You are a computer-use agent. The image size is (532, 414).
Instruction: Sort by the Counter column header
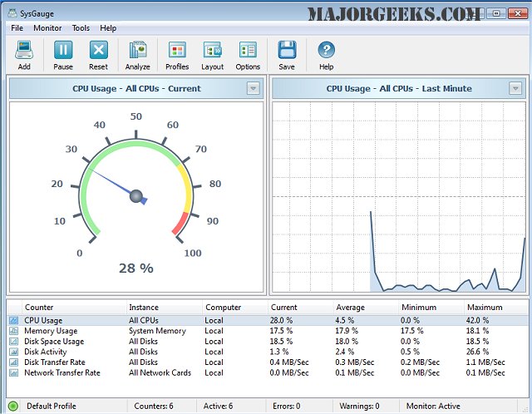(39, 308)
